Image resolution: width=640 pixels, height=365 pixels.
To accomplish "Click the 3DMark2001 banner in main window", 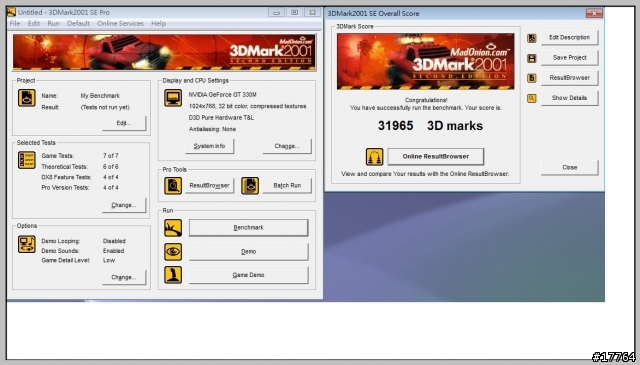I will 164,52.
